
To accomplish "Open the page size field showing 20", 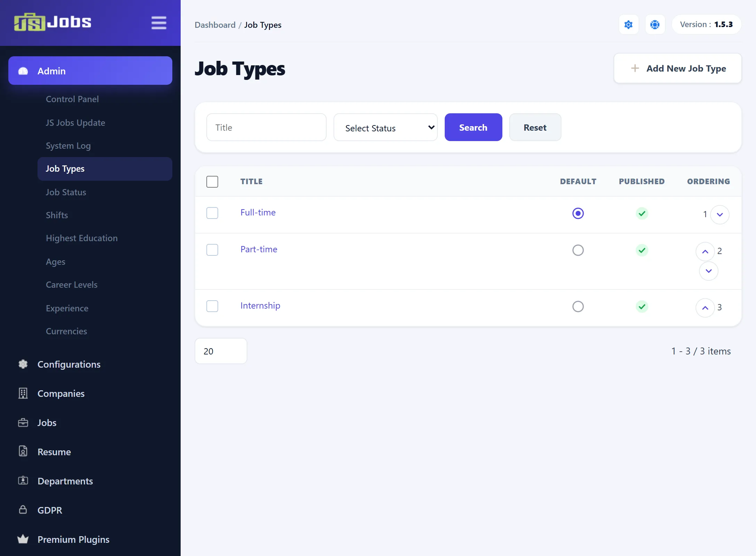I will [x=221, y=351].
